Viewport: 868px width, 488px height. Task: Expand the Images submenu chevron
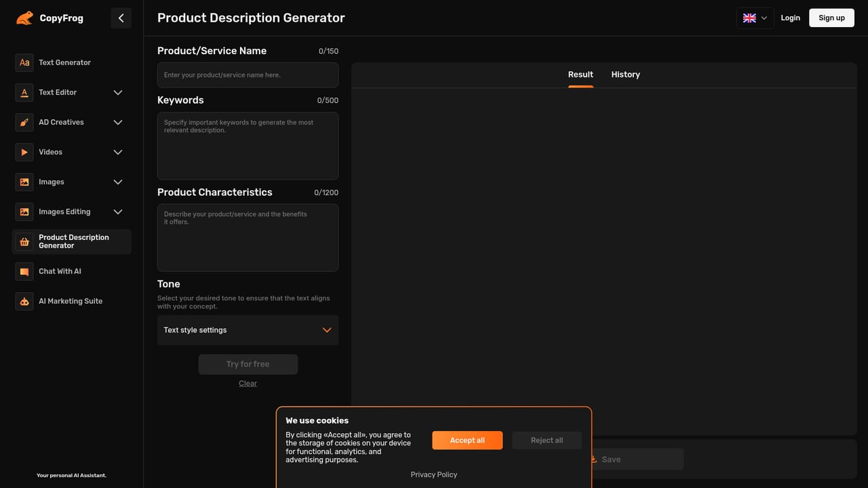118,182
